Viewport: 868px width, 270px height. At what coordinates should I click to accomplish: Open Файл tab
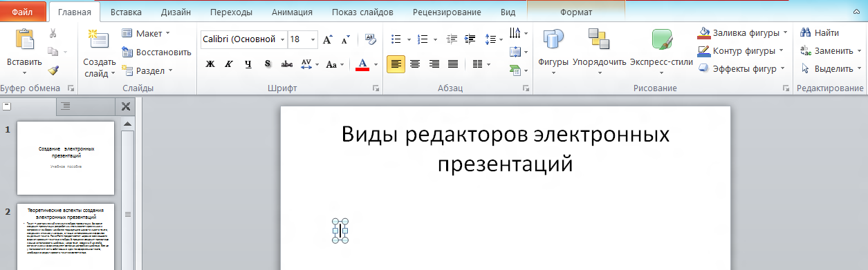coord(24,12)
